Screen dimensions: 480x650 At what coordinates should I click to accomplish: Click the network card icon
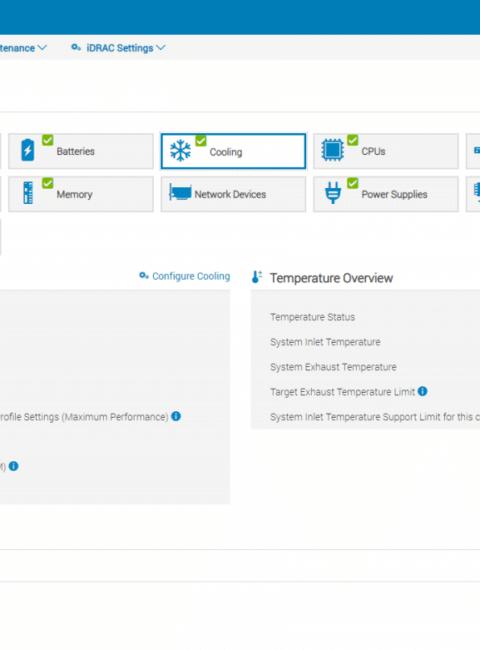coord(180,193)
